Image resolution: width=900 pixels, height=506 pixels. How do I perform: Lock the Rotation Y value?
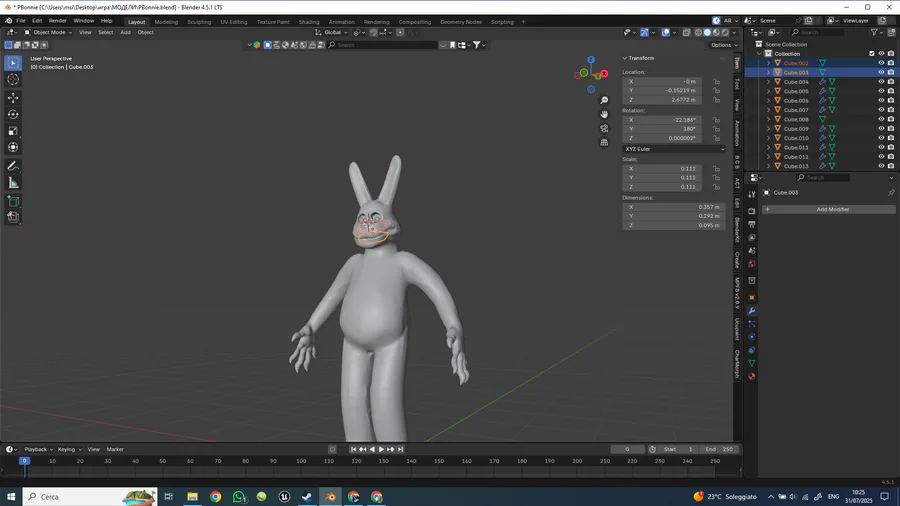coord(716,129)
